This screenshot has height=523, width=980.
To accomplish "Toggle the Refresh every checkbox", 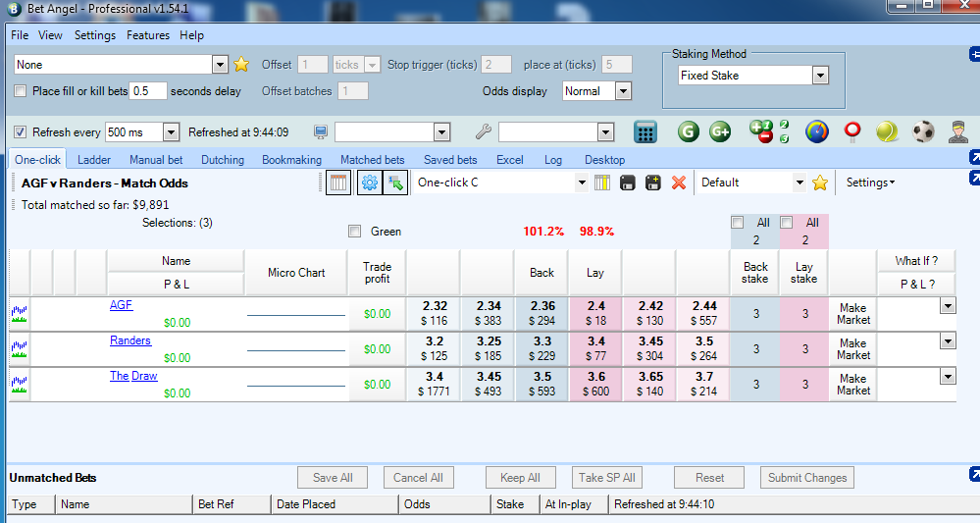I will click(x=21, y=131).
